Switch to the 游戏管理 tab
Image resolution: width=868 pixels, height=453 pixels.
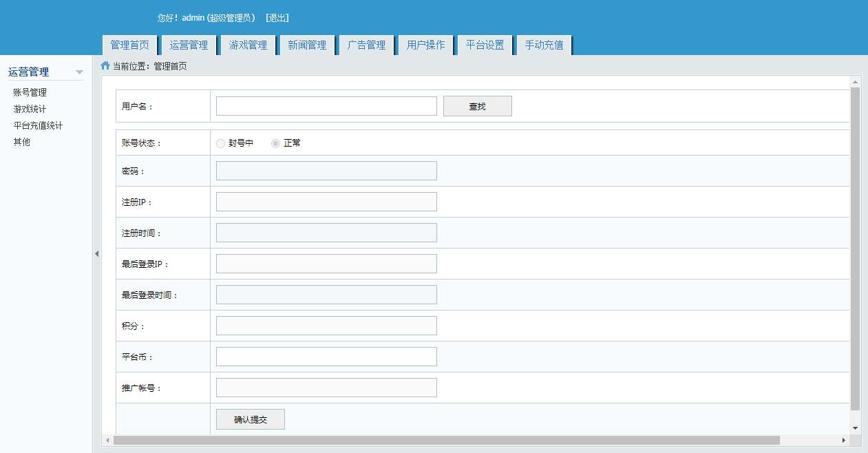247,44
